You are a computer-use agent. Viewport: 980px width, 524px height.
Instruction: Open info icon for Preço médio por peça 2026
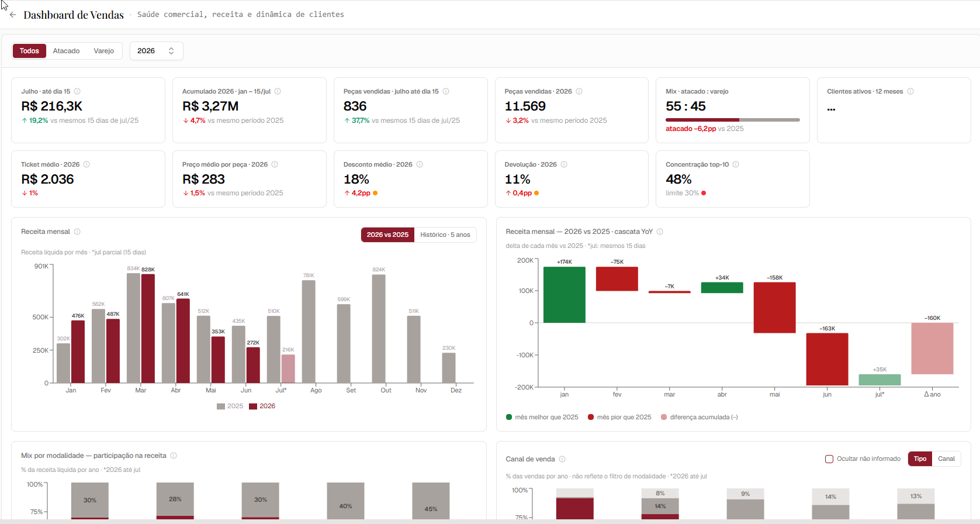tap(275, 164)
